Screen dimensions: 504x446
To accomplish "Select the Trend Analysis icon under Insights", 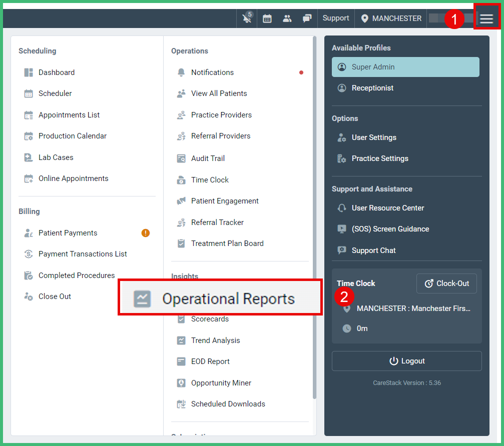I will point(181,340).
